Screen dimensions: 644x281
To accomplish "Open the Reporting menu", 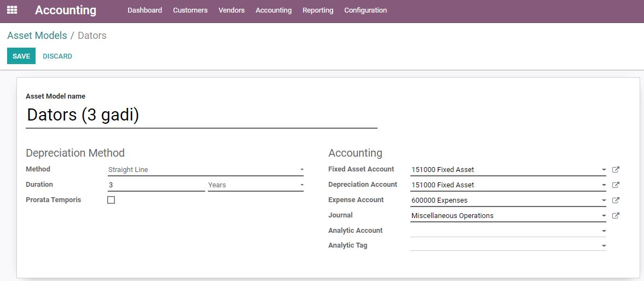I will (x=318, y=10).
